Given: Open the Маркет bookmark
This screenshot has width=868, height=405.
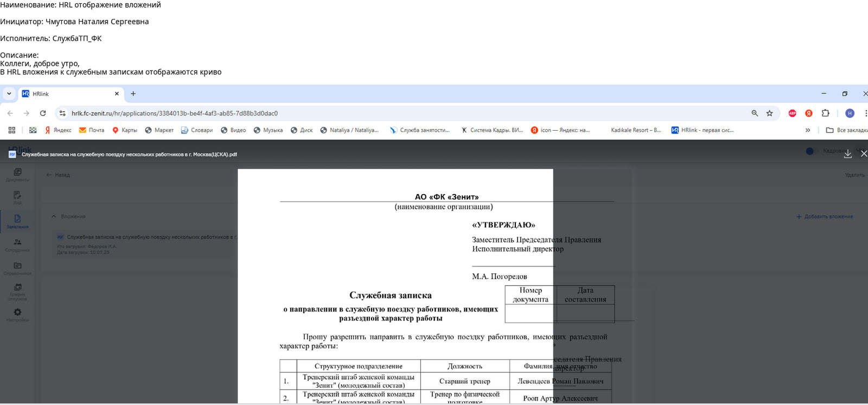Looking at the screenshot, I should point(159,130).
